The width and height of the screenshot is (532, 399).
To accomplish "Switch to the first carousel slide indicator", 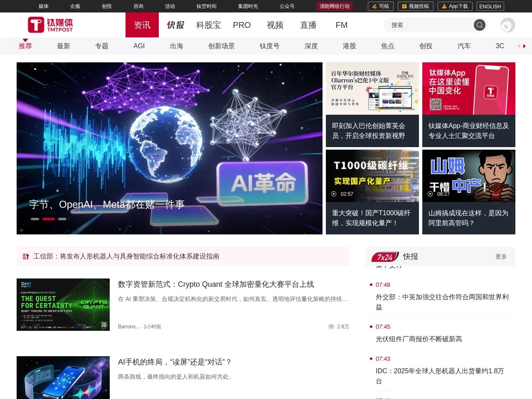I will [x=35, y=219].
